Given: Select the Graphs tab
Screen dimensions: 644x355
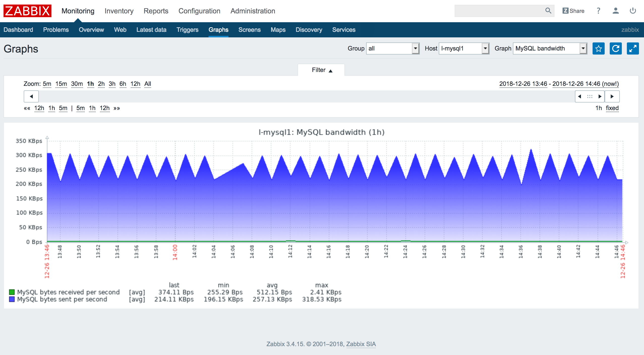Looking at the screenshot, I should point(218,30).
